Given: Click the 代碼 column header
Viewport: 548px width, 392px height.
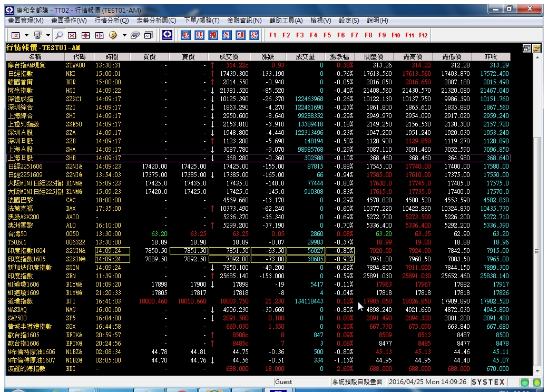Looking at the screenshot, I should coord(80,56).
